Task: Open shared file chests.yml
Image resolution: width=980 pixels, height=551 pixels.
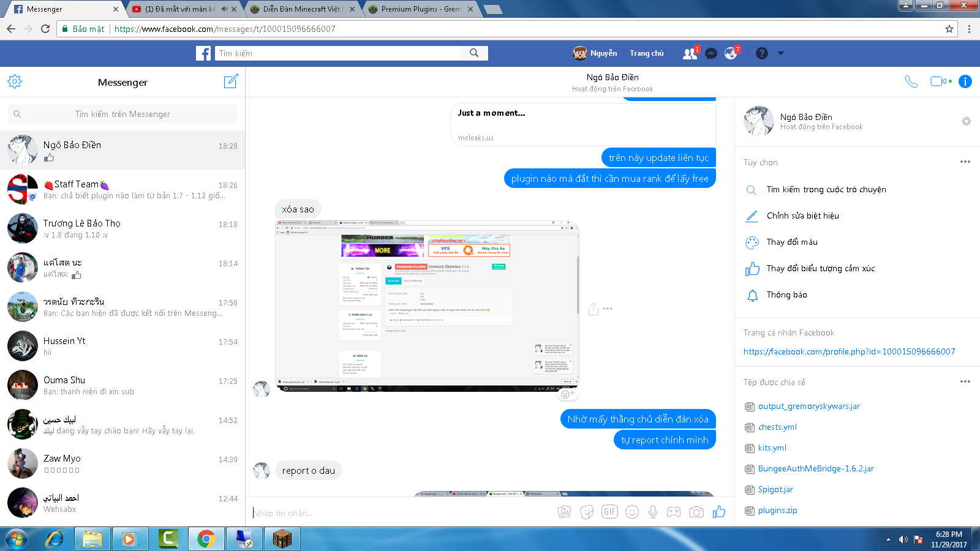Action: click(777, 427)
